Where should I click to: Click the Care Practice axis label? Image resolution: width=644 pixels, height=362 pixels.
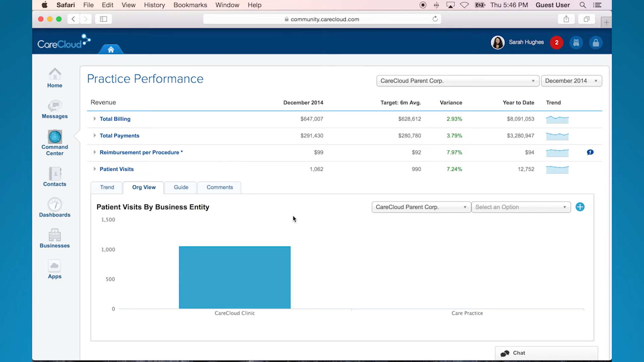pyautogui.click(x=467, y=313)
